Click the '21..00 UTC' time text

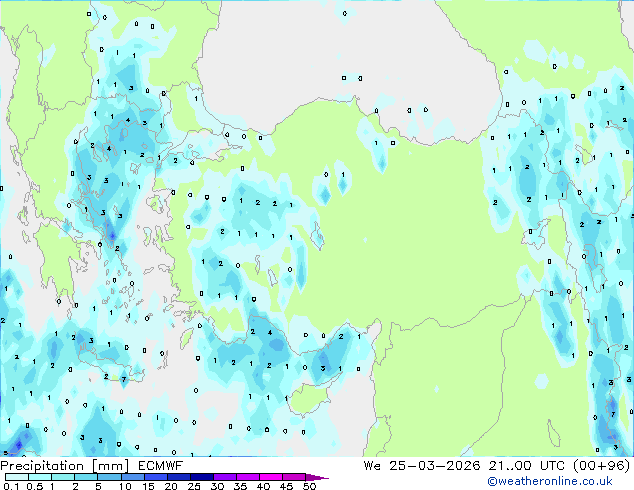click(526, 466)
